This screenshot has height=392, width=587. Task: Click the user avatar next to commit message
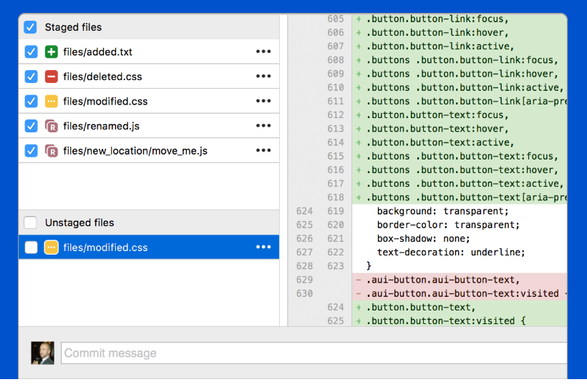point(42,353)
